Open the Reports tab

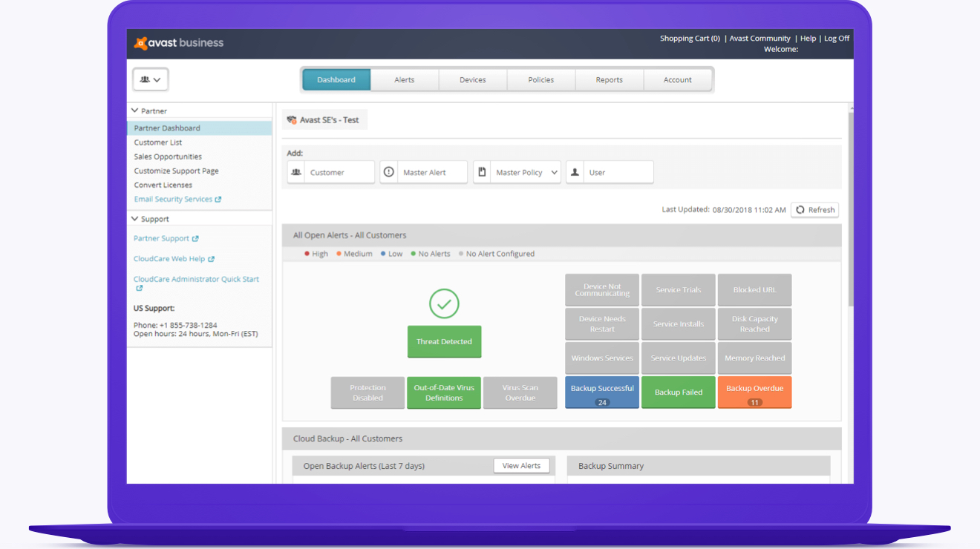click(610, 79)
